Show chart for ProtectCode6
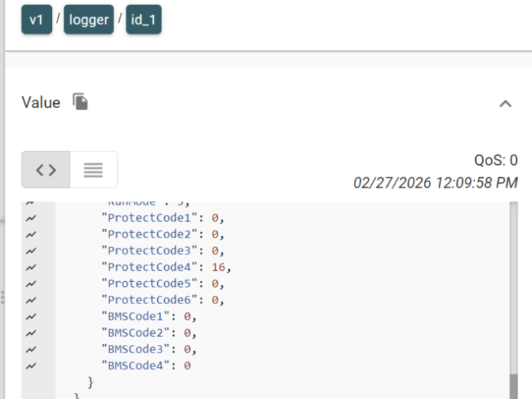Image resolution: width=532 pixels, height=399 pixels. coord(31,300)
